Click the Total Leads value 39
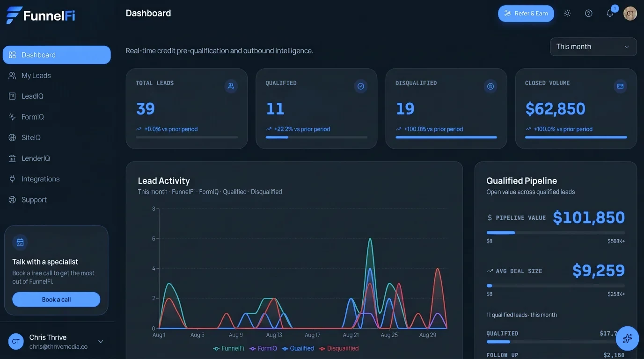 coord(146,109)
